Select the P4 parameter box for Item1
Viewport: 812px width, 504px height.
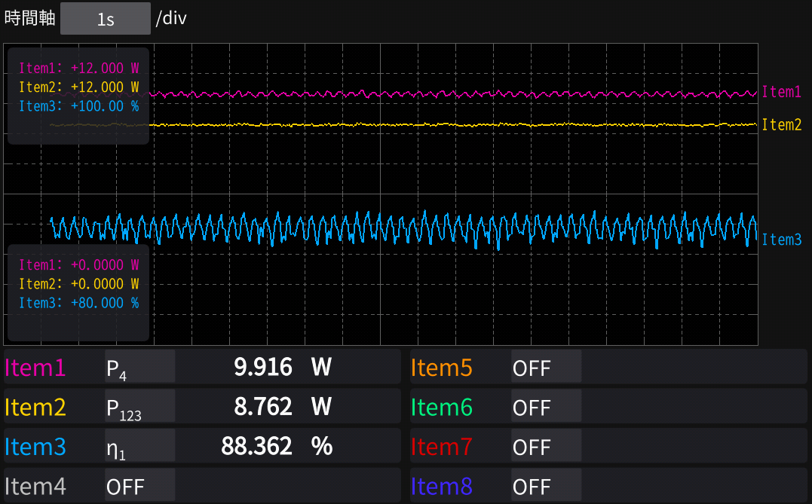tap(139, 367)
